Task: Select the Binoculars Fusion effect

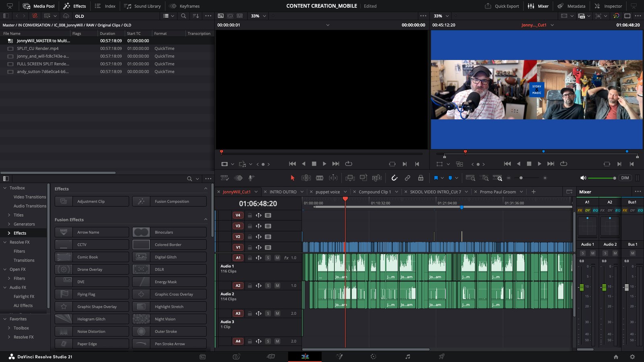Action: pyautogui.click(x=169, y=232)
